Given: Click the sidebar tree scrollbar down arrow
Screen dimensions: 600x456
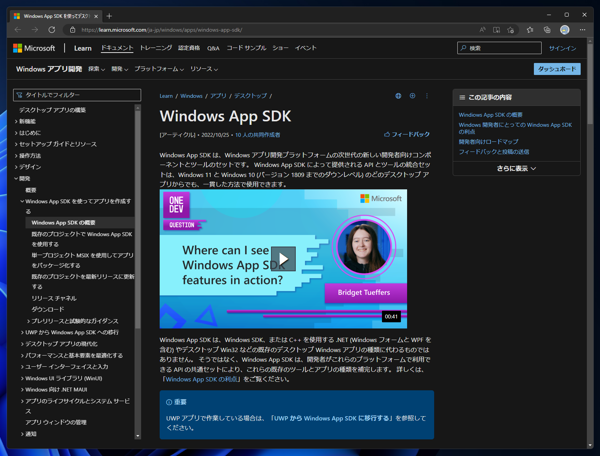Looking at the screenshot, I should point(138,436).
